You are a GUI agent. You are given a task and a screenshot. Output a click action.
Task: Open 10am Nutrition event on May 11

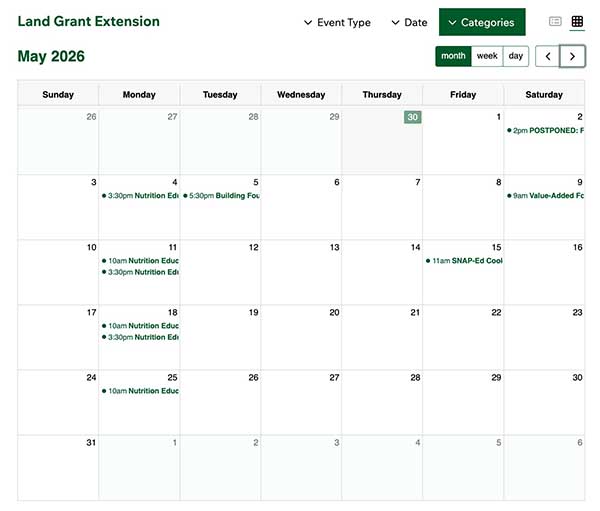[x=141, y=261]
